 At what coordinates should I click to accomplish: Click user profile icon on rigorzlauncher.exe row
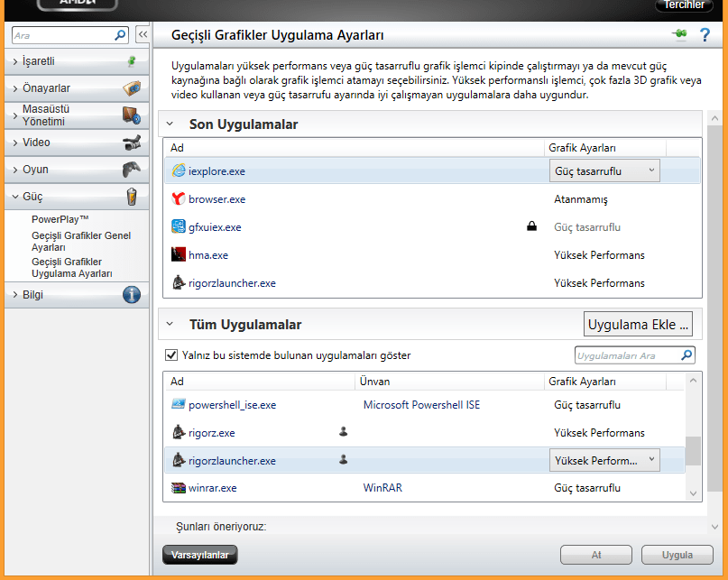(x=343, y=459)
